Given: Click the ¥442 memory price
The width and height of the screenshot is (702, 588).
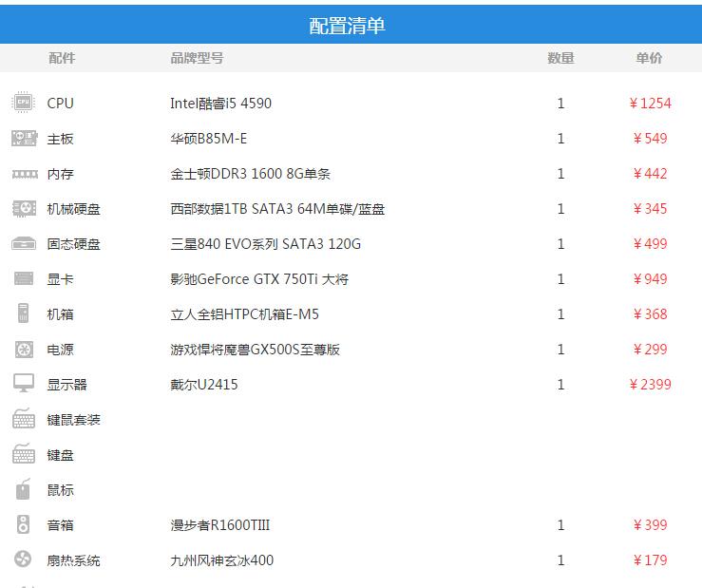Looking at the screenshot, I should click(x=650, y=174).
